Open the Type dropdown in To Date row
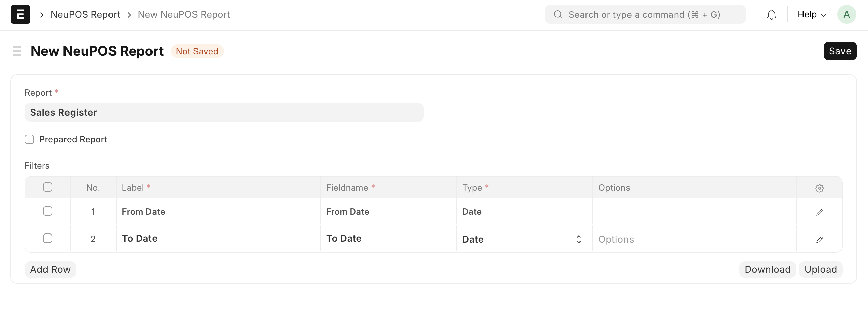 pyautogui.click(x=524, y=239)
